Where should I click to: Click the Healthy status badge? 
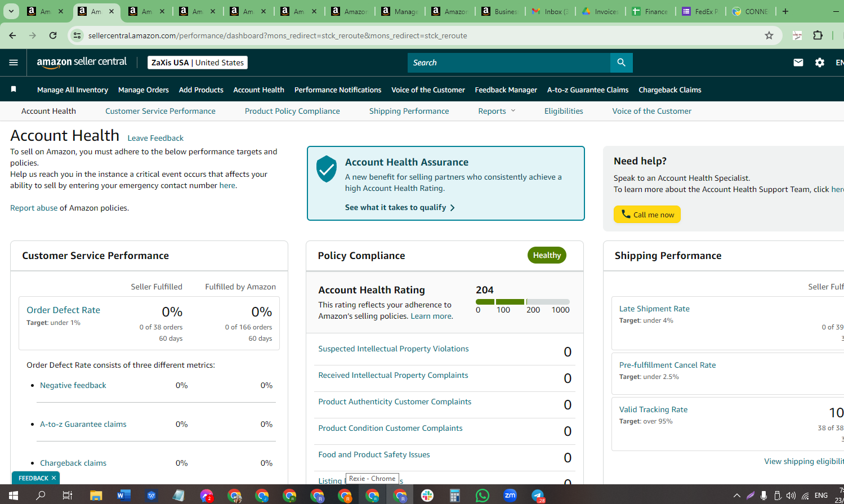click(547, 255)
